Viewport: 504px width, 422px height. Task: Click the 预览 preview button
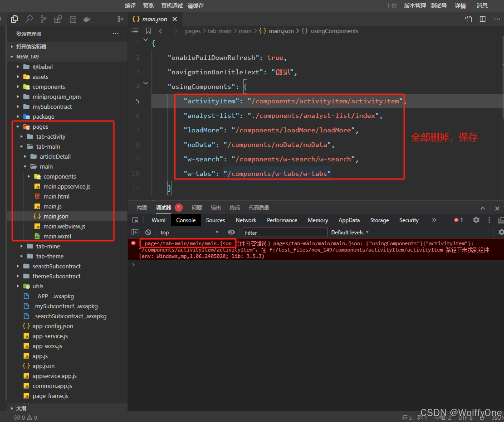[x=148, y=6]
